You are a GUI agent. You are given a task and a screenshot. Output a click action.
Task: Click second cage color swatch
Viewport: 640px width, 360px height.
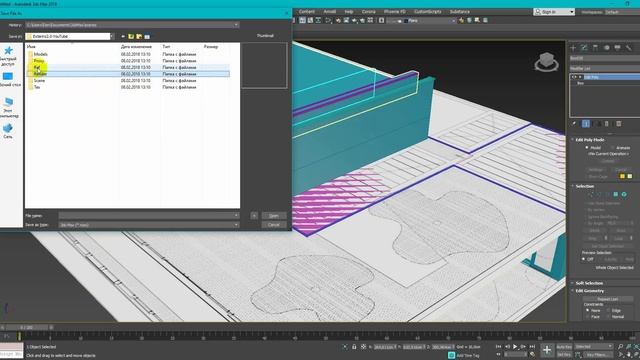[x=630, y=176]
